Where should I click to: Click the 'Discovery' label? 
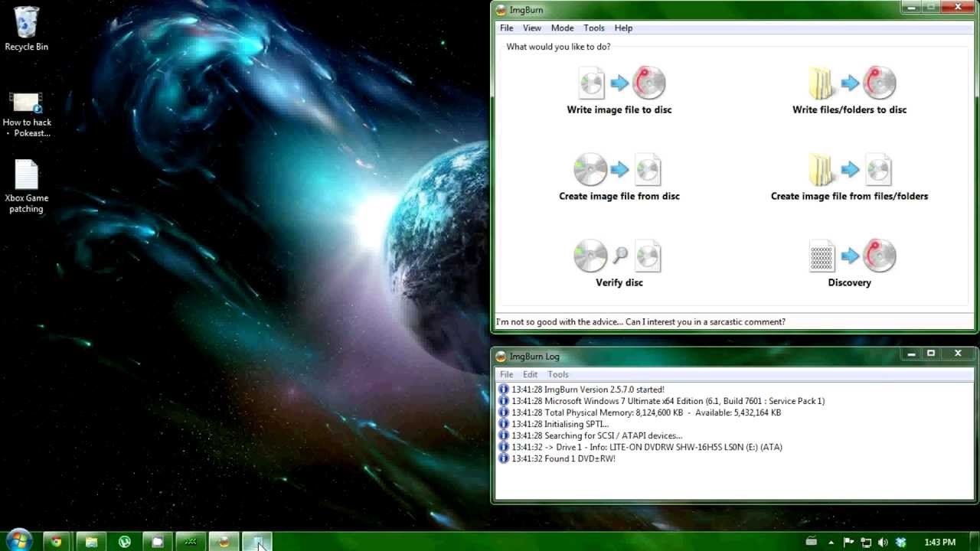coord(849,282)
